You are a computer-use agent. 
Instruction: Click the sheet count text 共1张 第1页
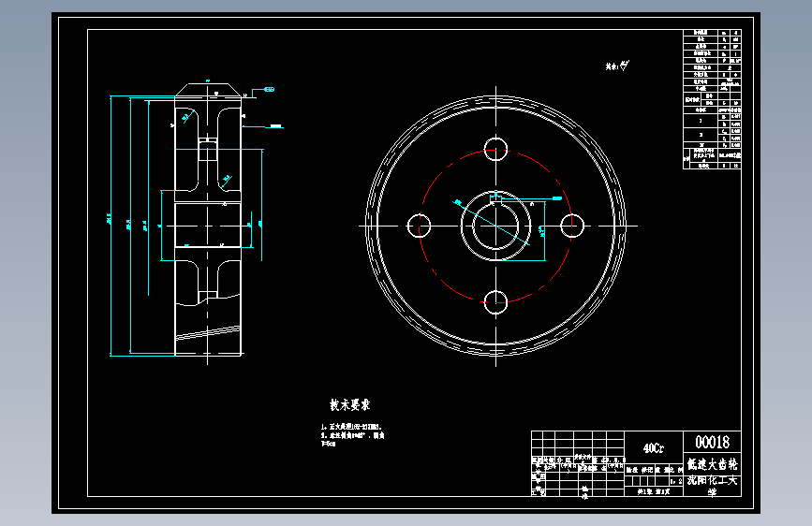654,491
